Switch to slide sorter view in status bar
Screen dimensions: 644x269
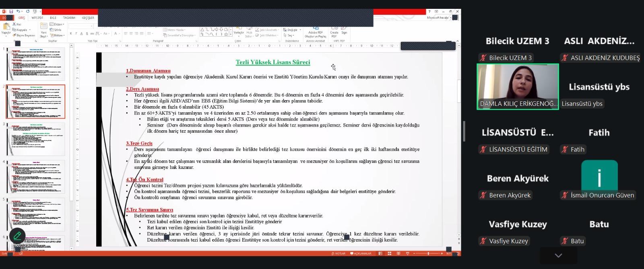tap(389, 253)
